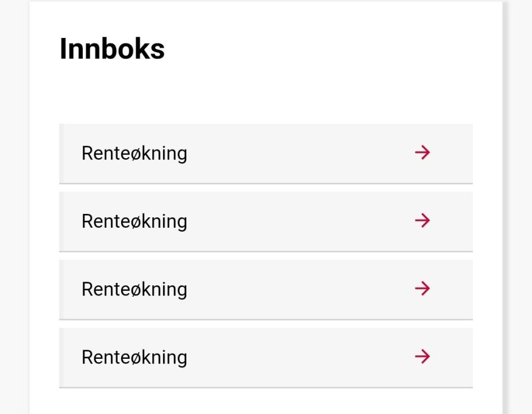This screenshot has width=532, height=414.
Task: Open the second Renteøkning inbox message
Action: coord(265,221)
